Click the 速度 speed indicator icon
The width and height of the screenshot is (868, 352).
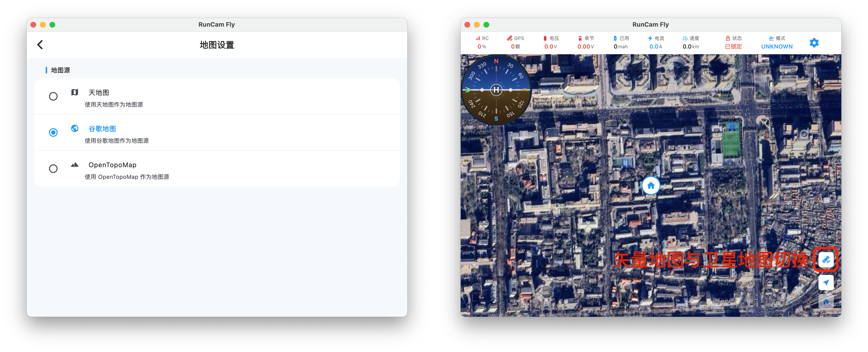[685, 38]
